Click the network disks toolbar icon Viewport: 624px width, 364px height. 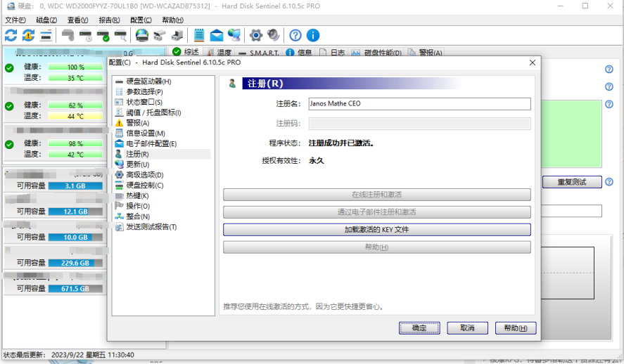click(x=160, y=35)
